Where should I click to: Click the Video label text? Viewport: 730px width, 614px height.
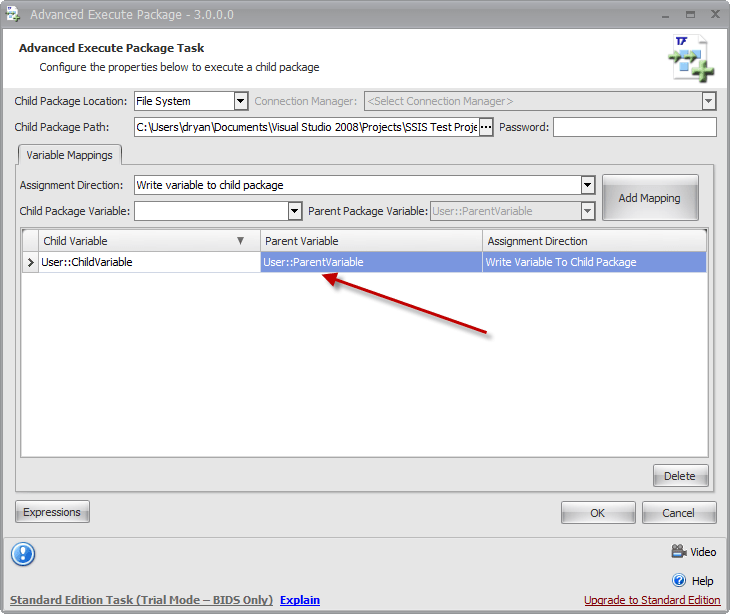[703, 552]
